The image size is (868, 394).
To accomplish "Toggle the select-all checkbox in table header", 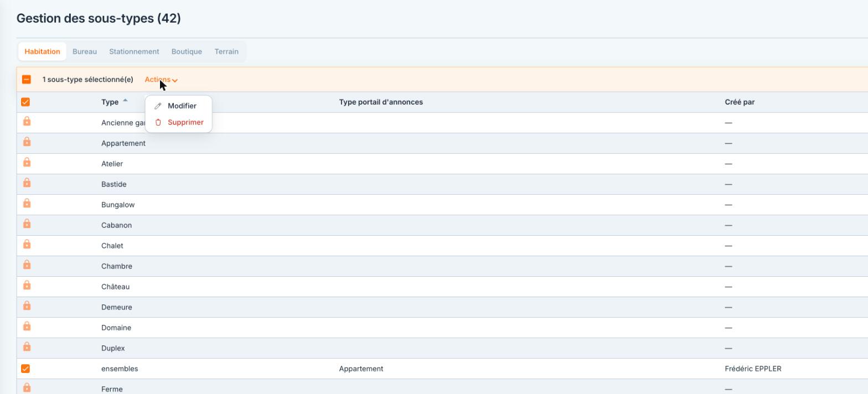I will point(25,102).
